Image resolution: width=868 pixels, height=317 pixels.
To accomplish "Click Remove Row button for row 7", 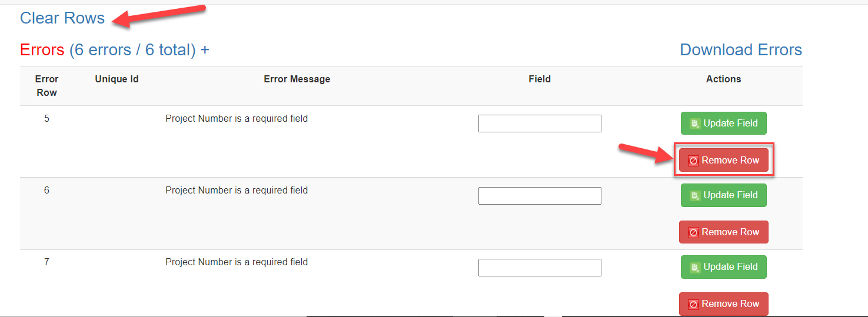I will pos(723,303).
